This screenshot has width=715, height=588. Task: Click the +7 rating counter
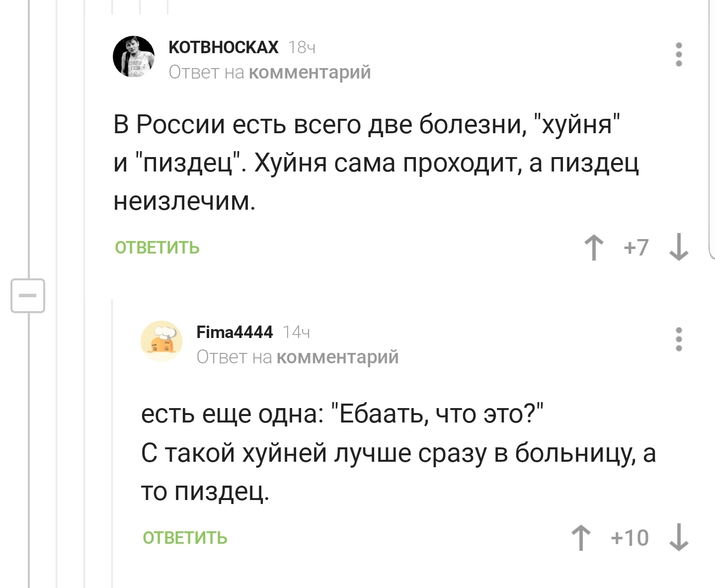(x=636, y=248)
